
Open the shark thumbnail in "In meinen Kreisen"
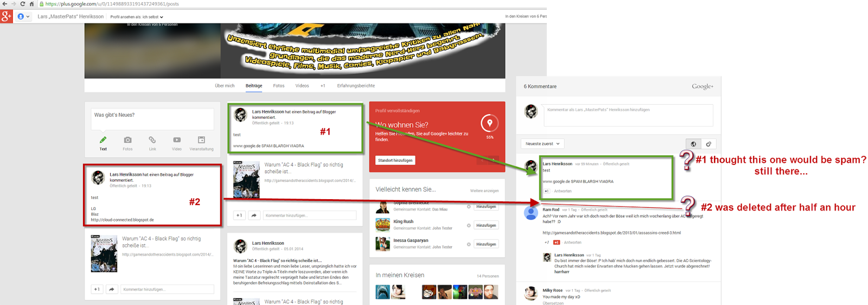point(382,292)
